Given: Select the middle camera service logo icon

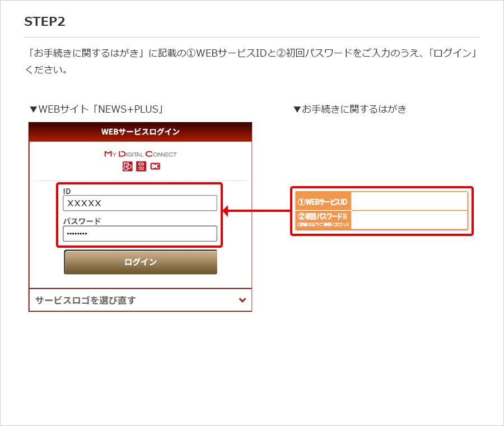Looking at the screenshot, I should point(141,166).
